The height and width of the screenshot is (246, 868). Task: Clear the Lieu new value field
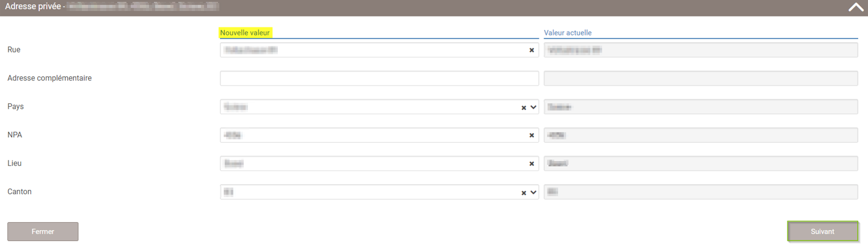(x=531, y=164)
